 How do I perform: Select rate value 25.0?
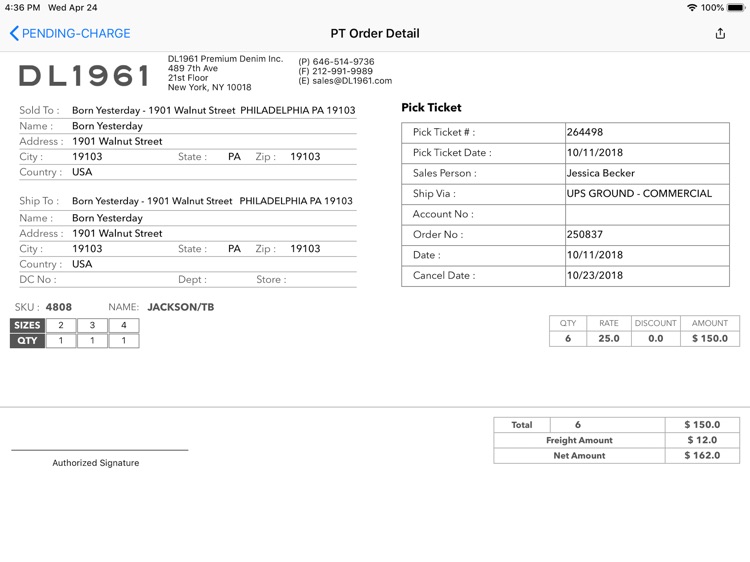[609, 339]
